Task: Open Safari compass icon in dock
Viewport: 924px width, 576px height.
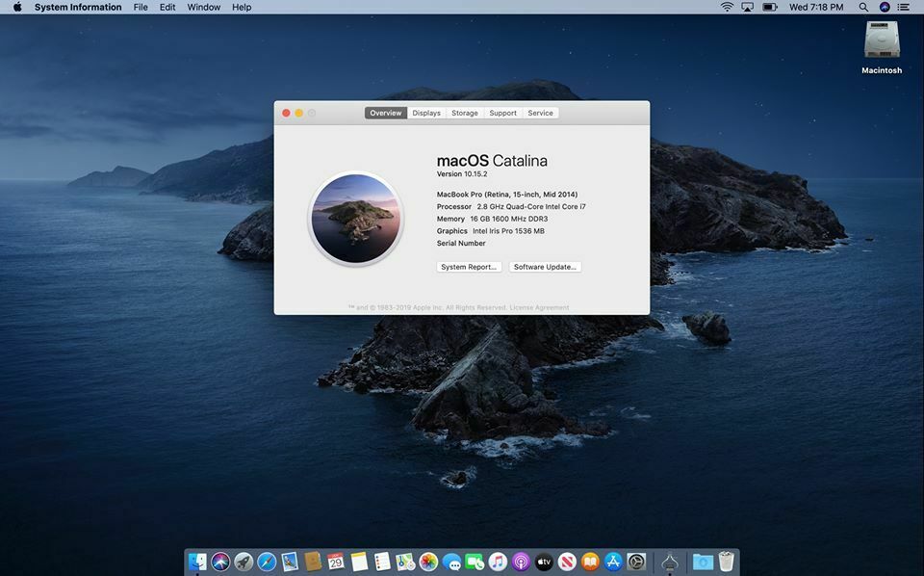Action: coord(267,562)
